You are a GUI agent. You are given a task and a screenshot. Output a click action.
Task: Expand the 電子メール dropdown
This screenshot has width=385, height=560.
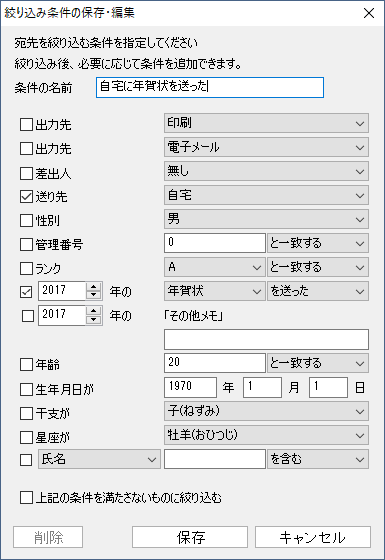pyautogui.click(x=266, y=147)
